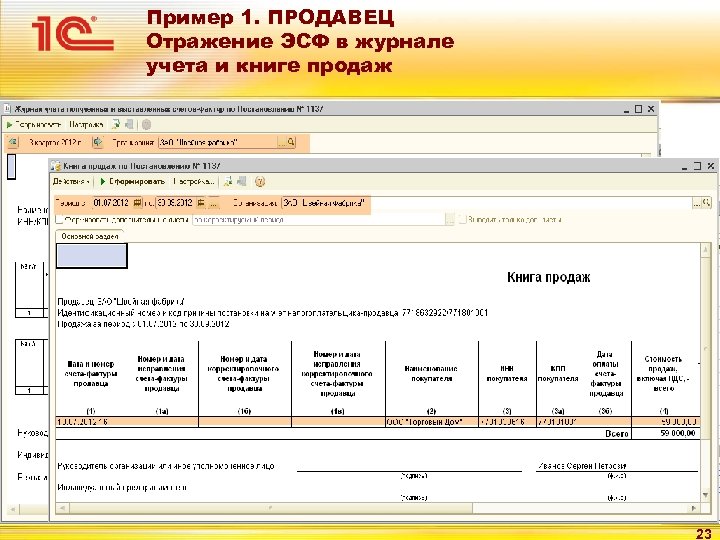Minimize the Книга продаж window
Viewport: 720px width, 540px height.
[x=685, y=166]
